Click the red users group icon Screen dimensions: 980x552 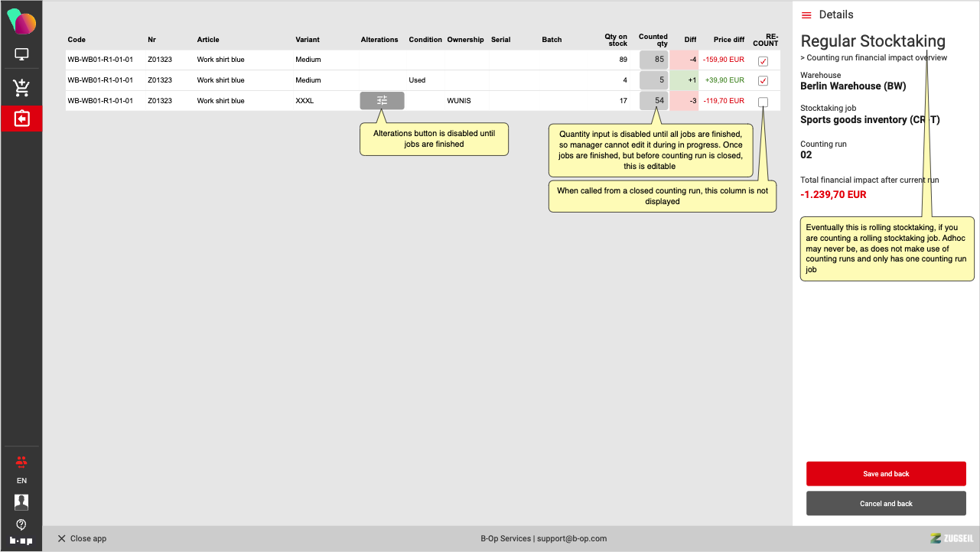pos(21,462)
